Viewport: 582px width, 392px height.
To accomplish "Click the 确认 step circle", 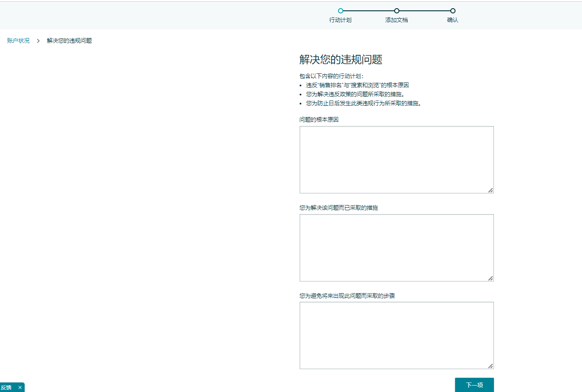I will pos(453,11).
